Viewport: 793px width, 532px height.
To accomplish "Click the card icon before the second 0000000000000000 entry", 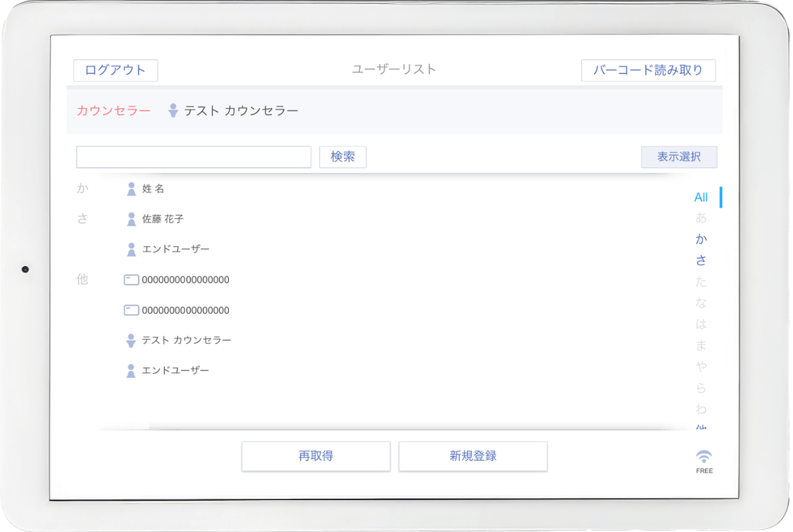I will 131,310.
